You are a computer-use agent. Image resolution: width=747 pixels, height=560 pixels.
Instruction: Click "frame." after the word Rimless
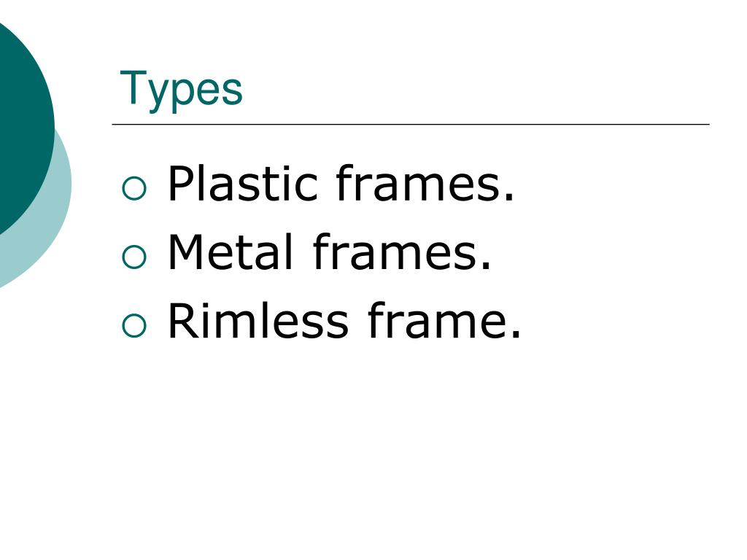click(x=444, y=321)
